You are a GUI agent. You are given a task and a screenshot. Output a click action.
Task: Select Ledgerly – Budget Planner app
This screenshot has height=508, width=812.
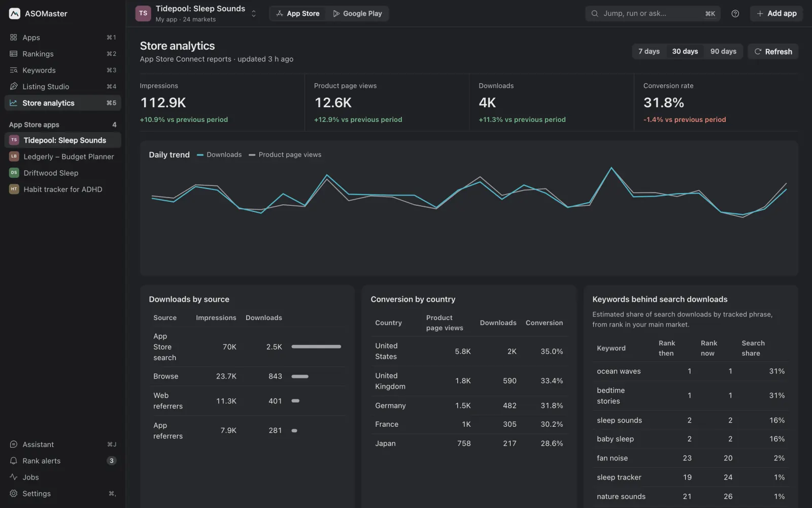point(63,156)
